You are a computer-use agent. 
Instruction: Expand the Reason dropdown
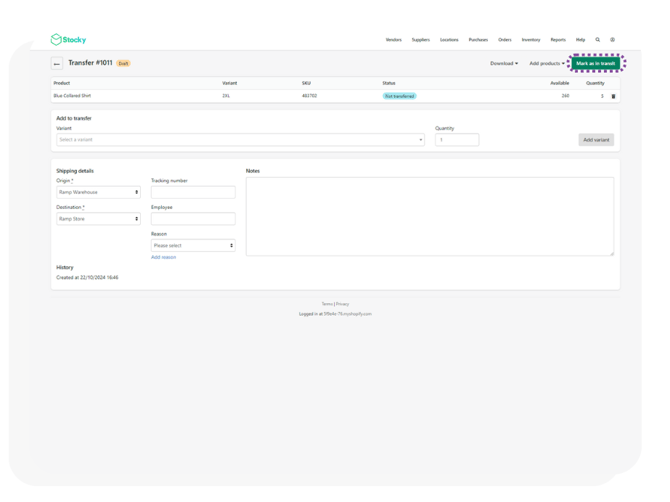click(x=193, y=245)
